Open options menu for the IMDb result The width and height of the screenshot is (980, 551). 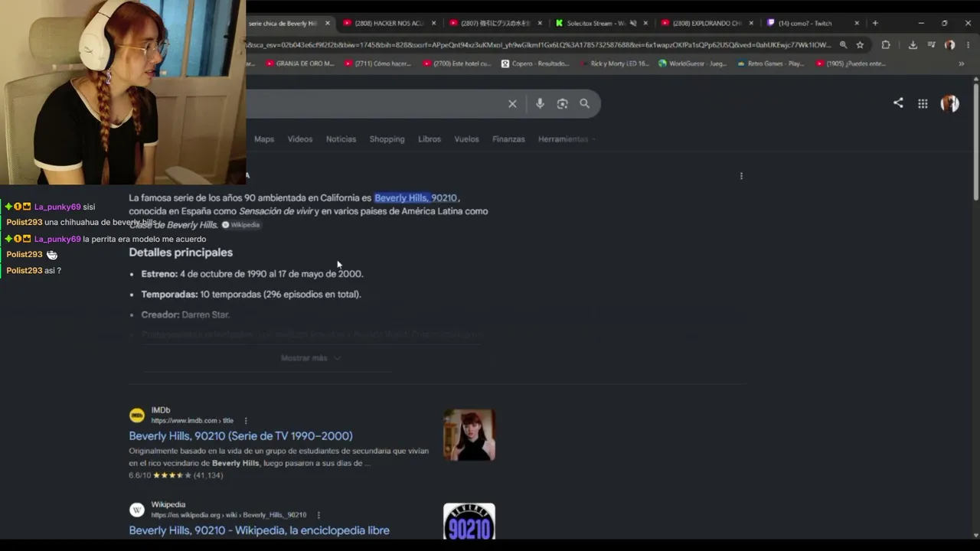click(x=246, y=421)
